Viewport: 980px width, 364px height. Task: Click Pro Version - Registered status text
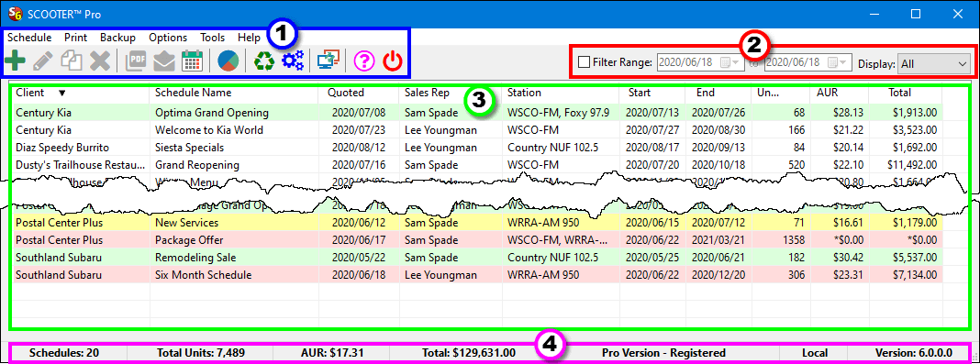pos(663,353)
